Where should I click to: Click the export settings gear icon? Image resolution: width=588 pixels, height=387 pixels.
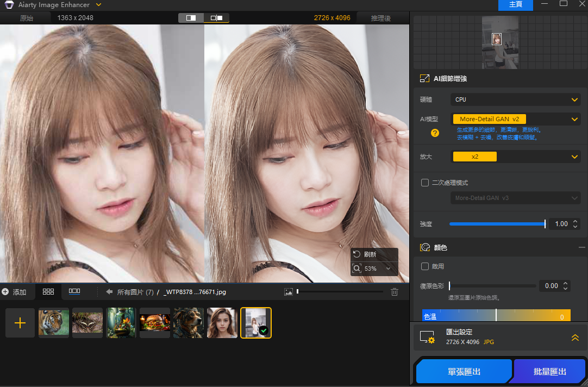tap(428, 336)
